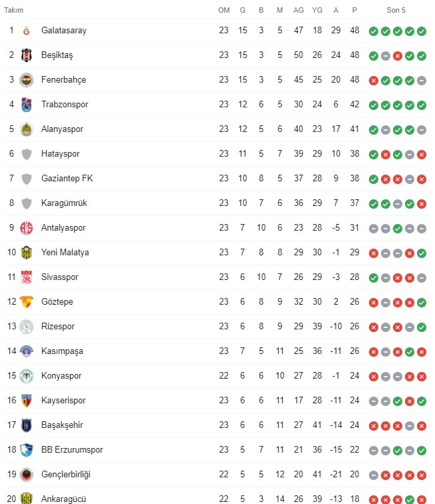Click the BB Erzurumspor team badge

(x=27, y=450)
